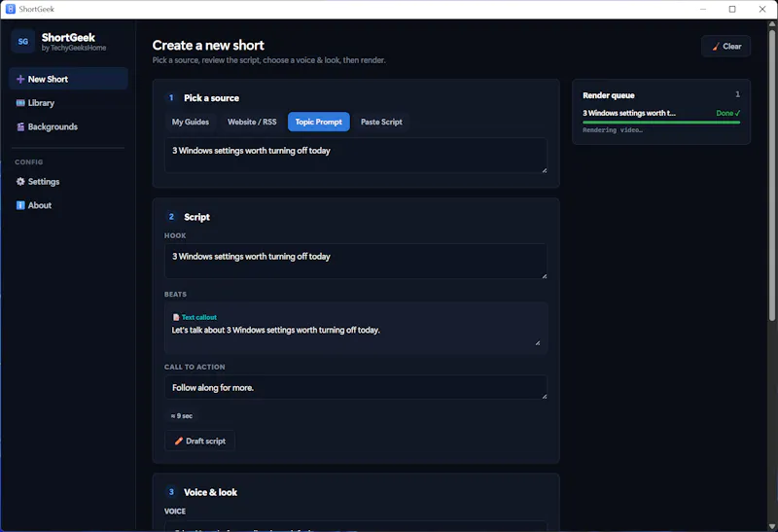Click the Library film icon
Screen dimensions: 778x532
(20, 103)
